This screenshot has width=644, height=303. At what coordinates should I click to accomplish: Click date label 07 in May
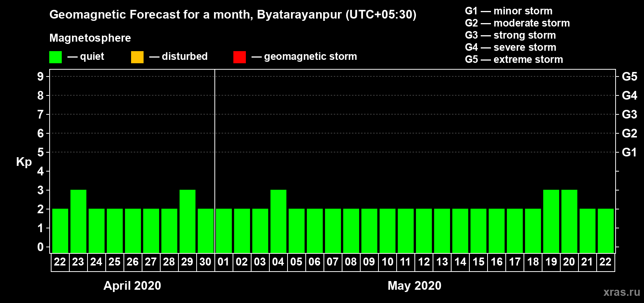pos(333,262)
